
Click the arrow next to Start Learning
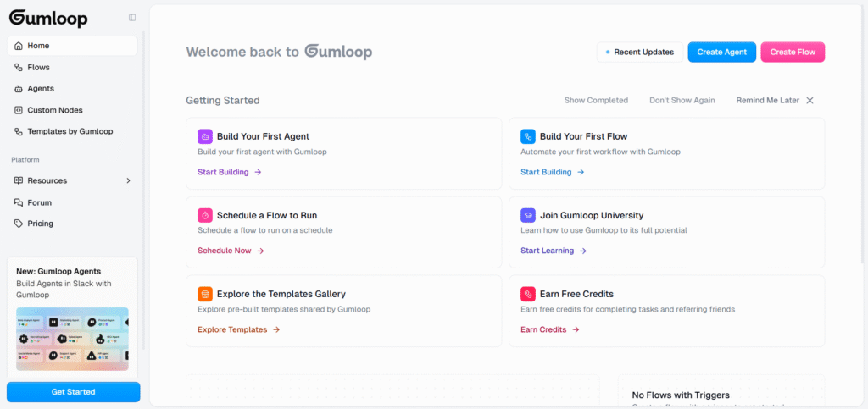583,251
